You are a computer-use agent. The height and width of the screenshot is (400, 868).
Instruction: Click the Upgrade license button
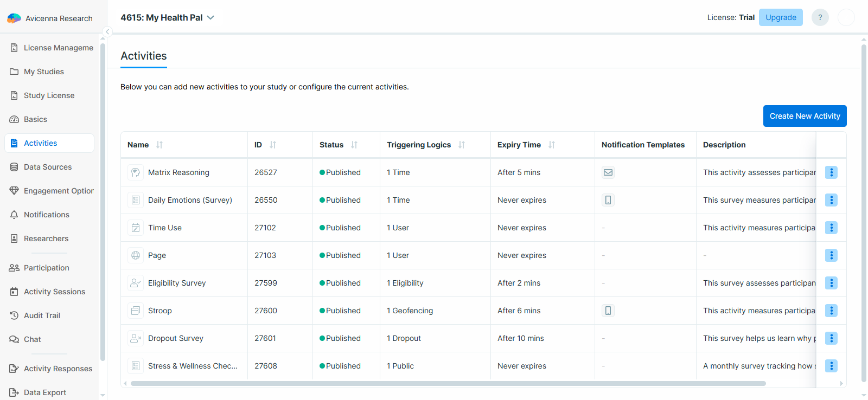pyautogui.click(x=781, y=17)
